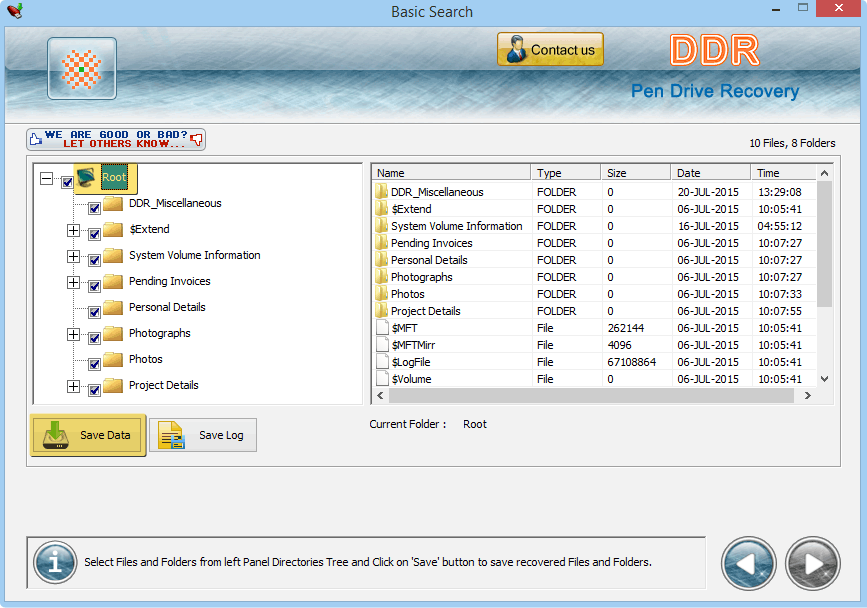This screenshot has width=867, height=608.
Task: Open 'We are good or bad' feedback banner
Action: (116, 139)
